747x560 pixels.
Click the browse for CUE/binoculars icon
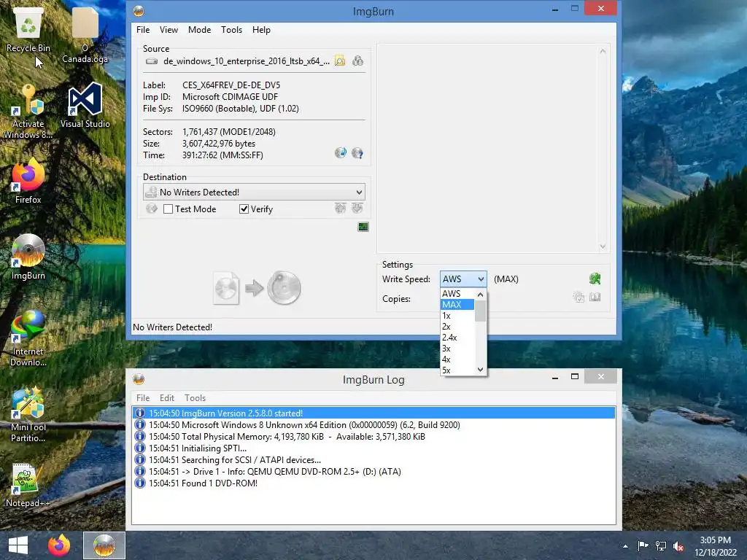tap(357, 61)
